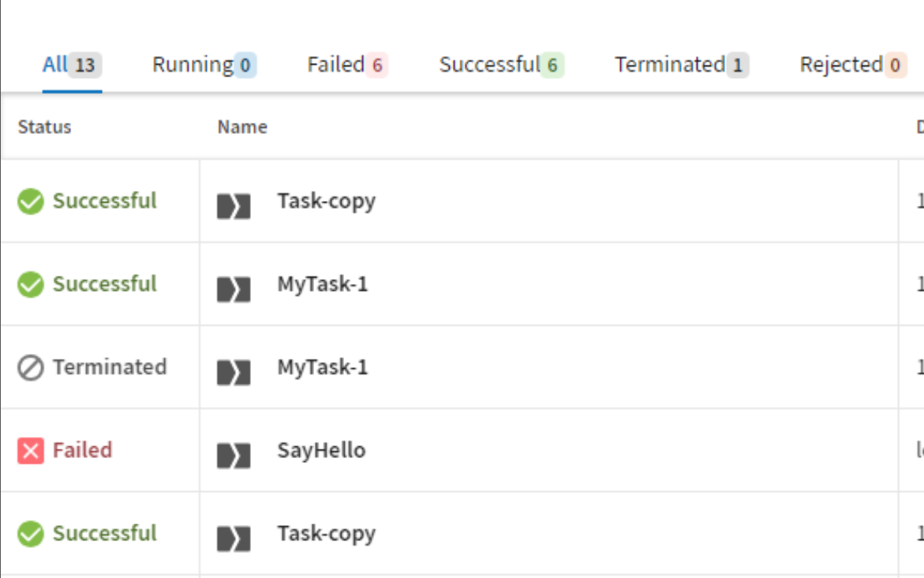Screen dimensions: 924x578
Task: Switch to the Failed tab
Action: 346,65
